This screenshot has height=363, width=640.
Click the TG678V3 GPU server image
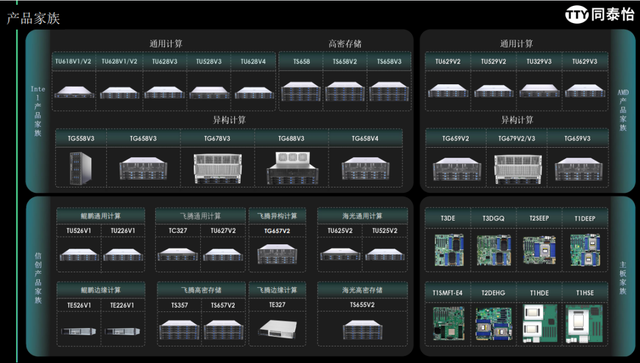[218, 168]
